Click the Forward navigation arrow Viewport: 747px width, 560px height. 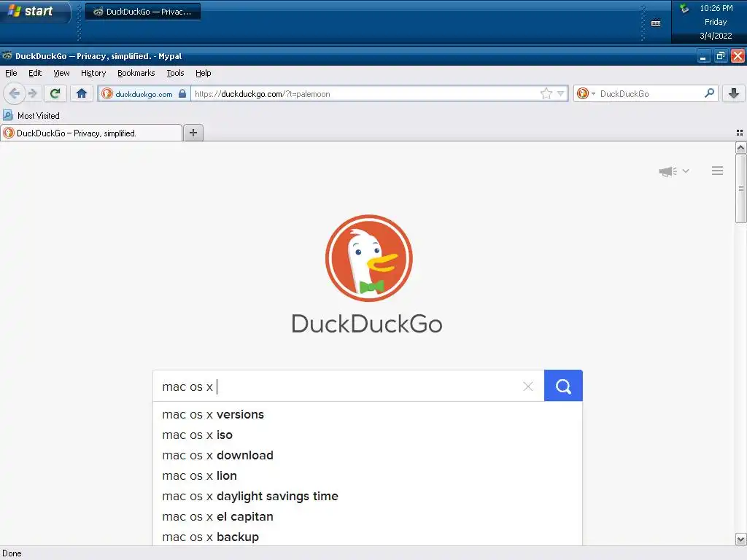[32, 93]
